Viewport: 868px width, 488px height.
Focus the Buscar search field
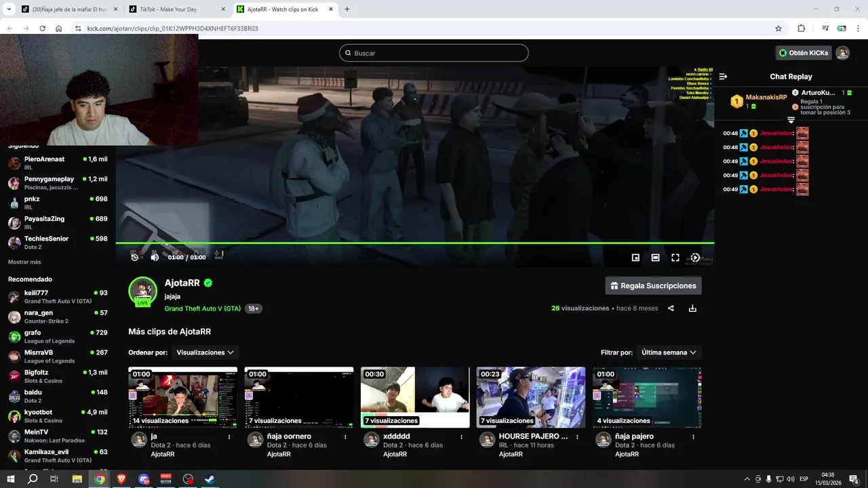point(434,53)
